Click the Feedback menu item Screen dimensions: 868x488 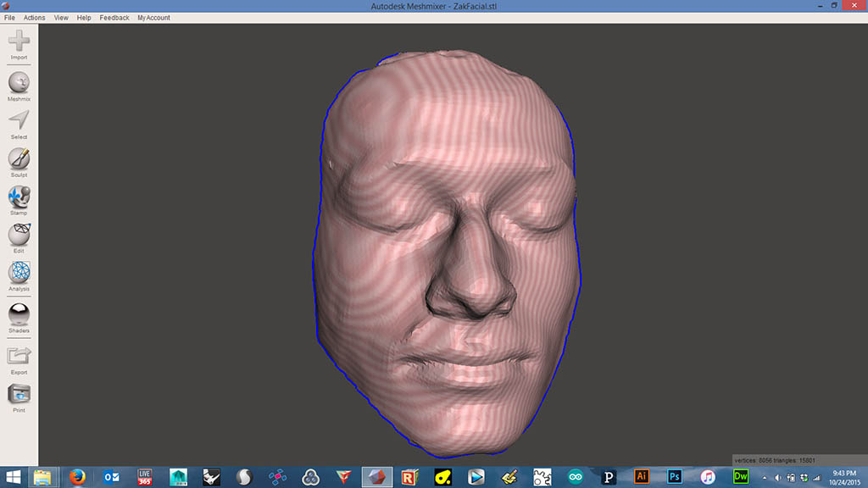114,18
